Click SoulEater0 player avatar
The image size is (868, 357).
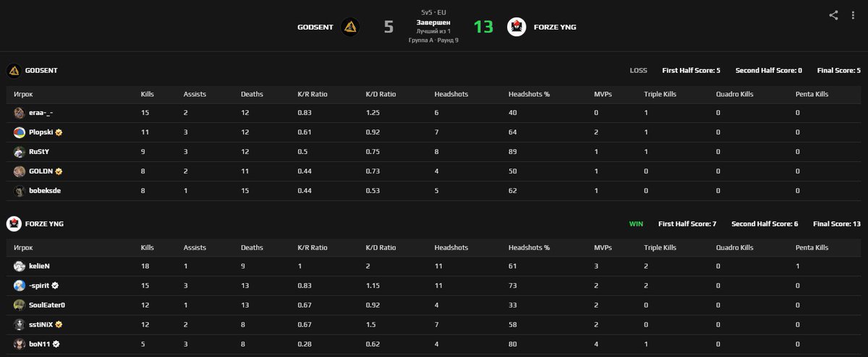point(20,305)
